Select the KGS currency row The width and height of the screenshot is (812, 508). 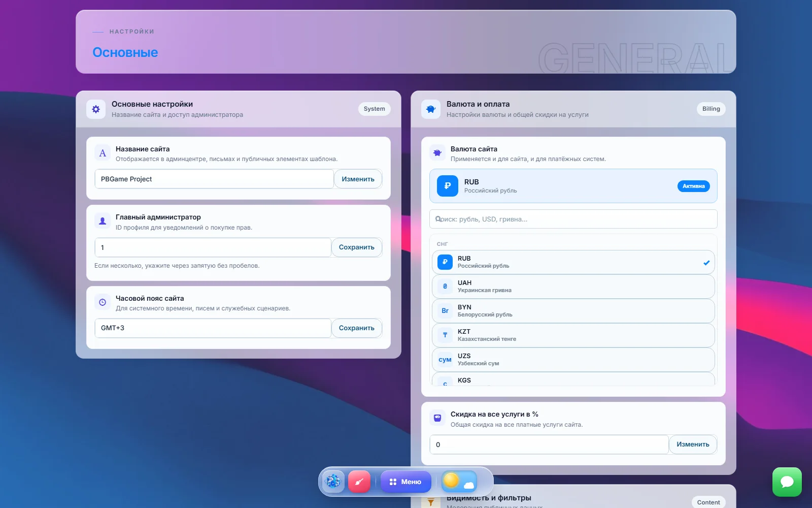point(573,379)
